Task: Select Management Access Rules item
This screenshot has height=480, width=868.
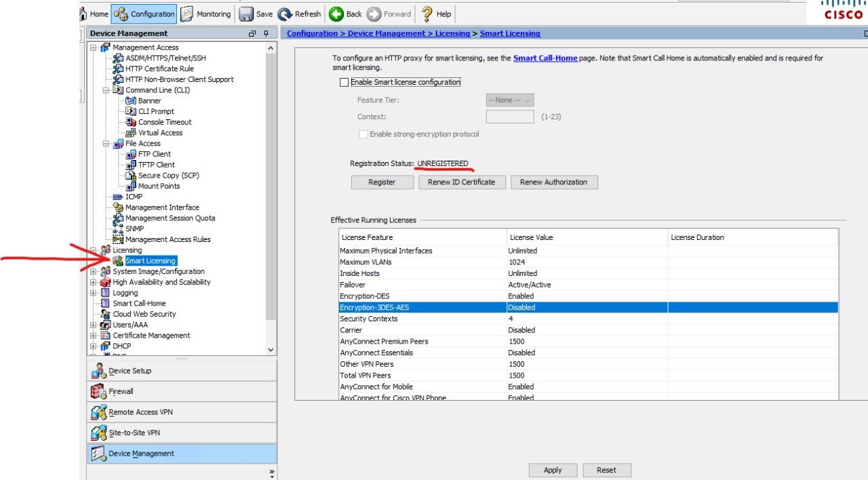Action: pos(167,239)
